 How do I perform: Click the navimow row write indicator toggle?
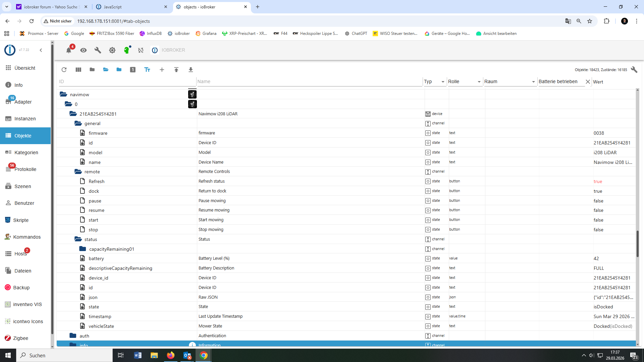[x=192, y=95]
